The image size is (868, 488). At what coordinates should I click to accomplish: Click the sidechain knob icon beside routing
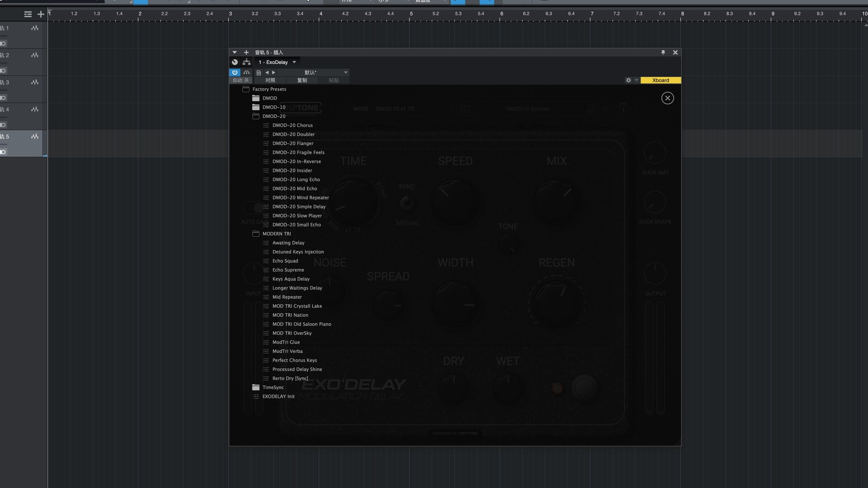point(235,62)
